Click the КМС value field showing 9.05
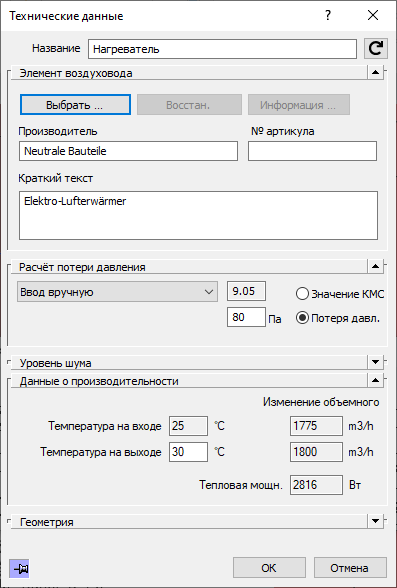 (246, 291)
